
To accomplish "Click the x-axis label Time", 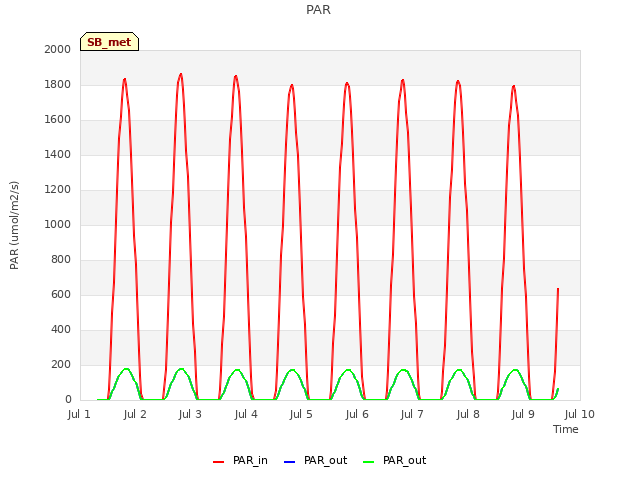I will pos(566,429).
